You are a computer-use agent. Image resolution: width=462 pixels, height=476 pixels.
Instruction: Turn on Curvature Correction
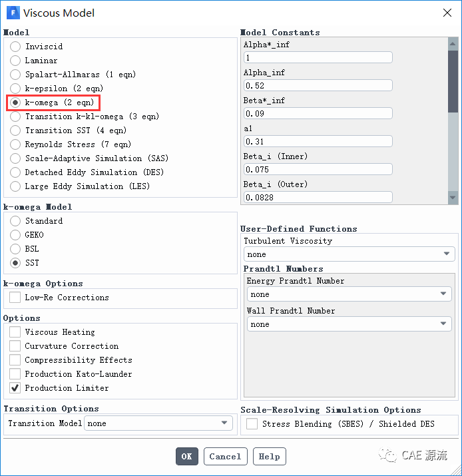coord(15,346)
